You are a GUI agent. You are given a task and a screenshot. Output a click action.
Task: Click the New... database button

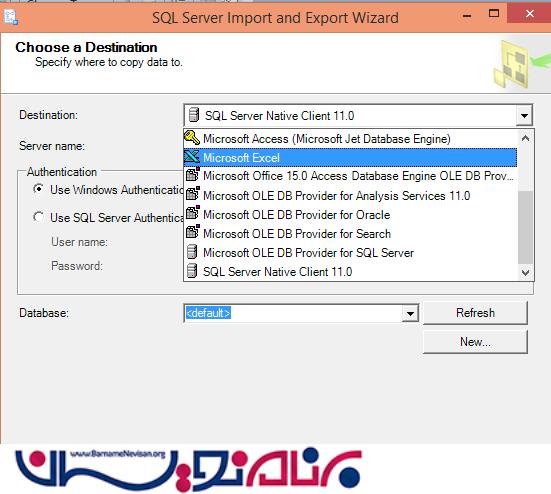[x=475, y=342]
